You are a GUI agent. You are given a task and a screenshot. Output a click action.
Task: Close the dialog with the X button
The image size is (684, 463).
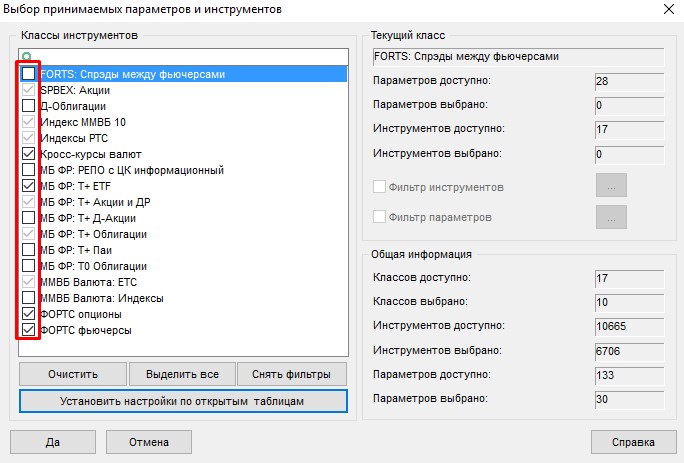coord(666,10)
